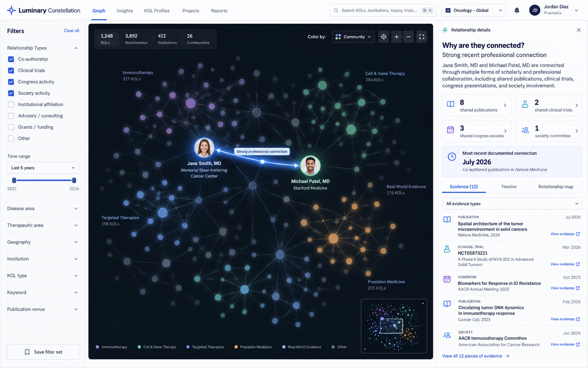Image resolution: width=588 pixels, height=368 pixels.
Task: Expand the Geography filter
Action: pyautogui.click(x=43, y=242)
